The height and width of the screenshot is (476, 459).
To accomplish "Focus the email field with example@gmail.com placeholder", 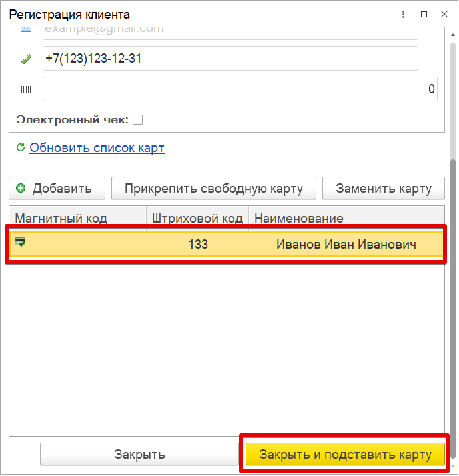I will (230, 33).
